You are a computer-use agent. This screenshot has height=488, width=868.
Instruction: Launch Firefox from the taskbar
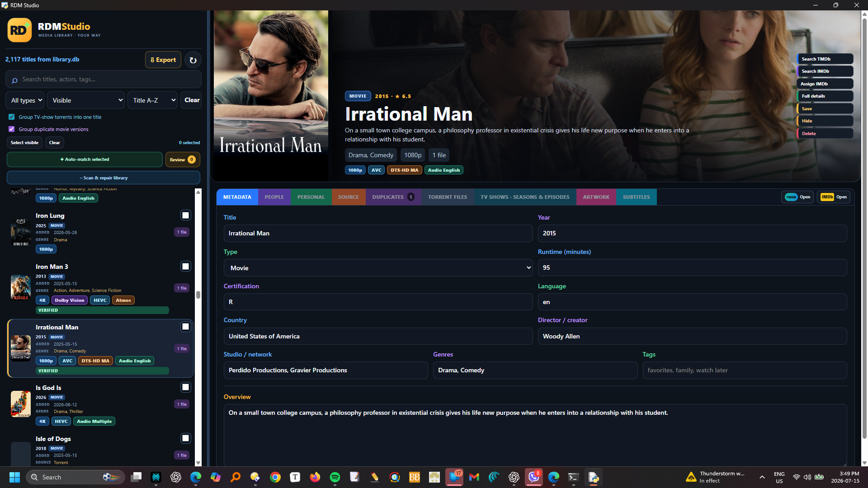315,477
